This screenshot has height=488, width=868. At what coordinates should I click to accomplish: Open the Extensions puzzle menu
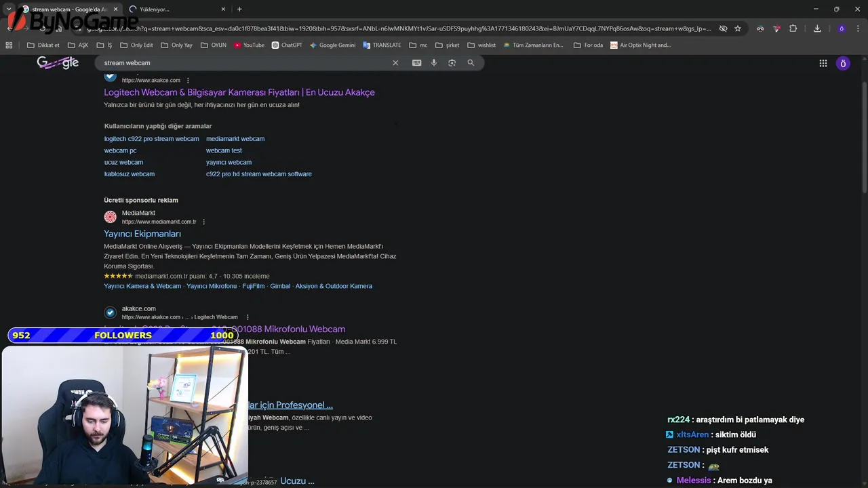[793, 28]
